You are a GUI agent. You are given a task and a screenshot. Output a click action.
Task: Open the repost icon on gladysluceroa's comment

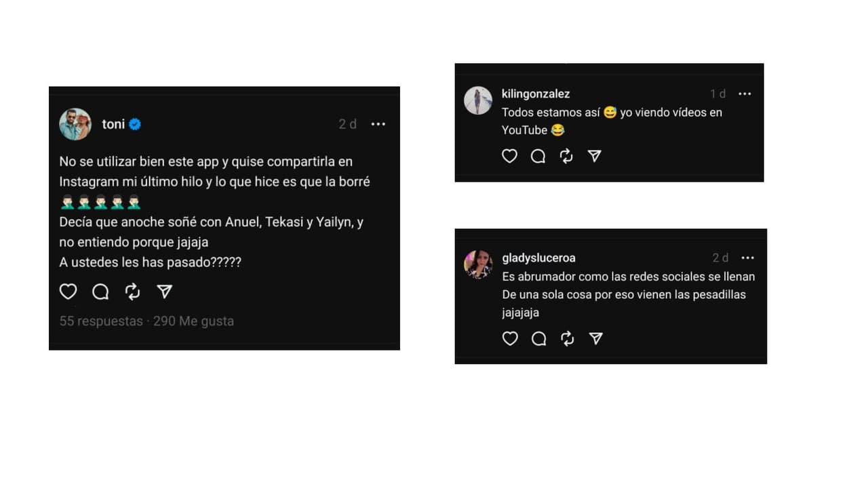(567, 338)
